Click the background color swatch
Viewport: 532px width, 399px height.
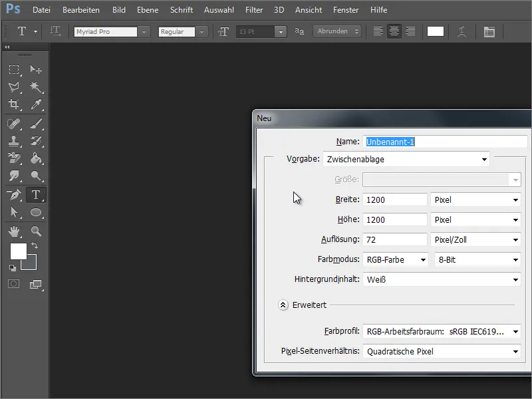(31, 264)
